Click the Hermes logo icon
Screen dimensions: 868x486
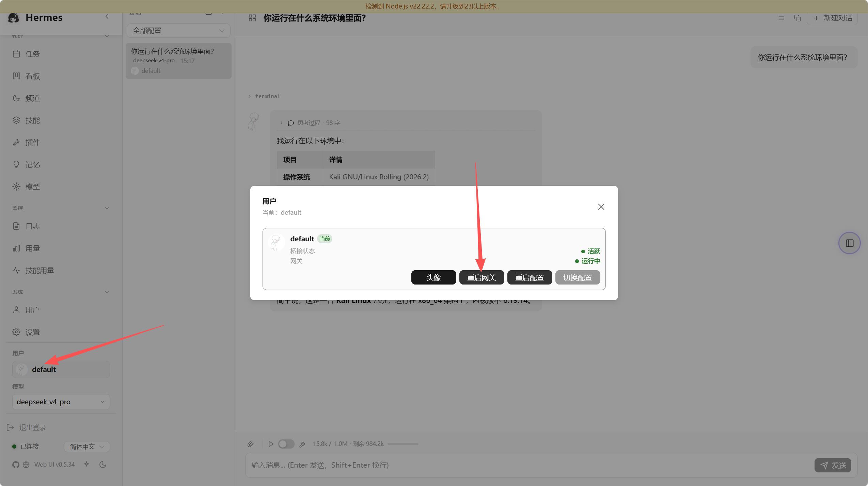pos(14,18)
